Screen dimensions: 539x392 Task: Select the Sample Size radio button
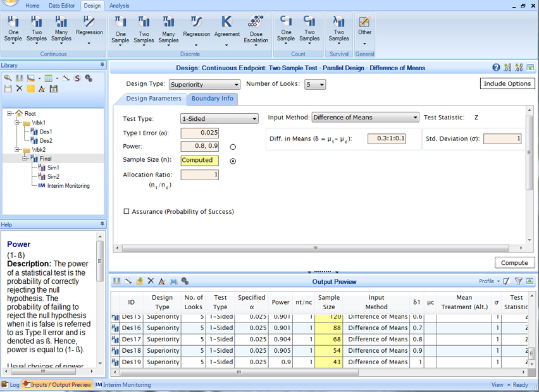(x=233, y=161)
